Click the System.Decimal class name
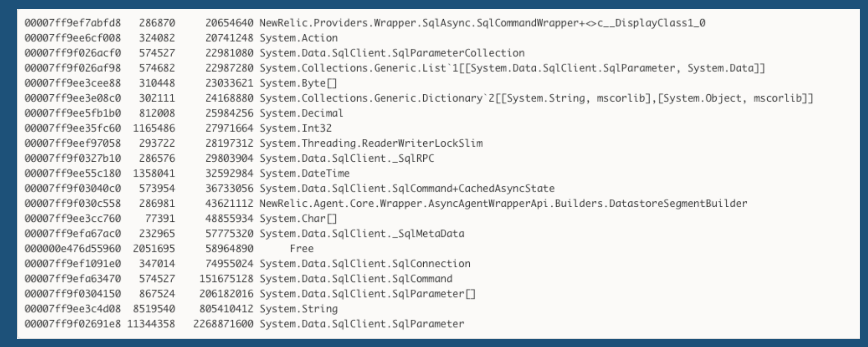Screen dimensions: 868x347 click(x=301, y=113)
